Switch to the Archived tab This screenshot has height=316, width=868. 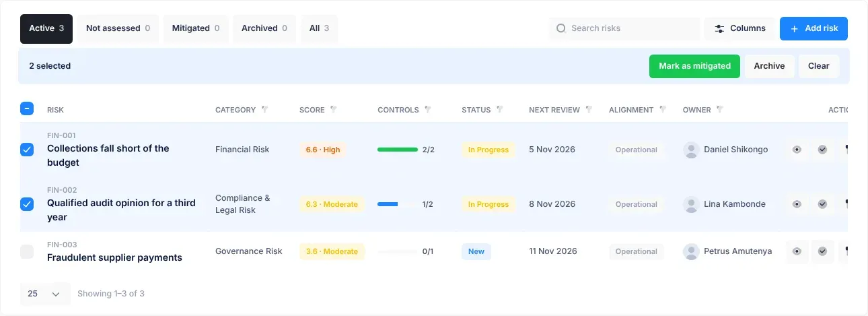coord(264,28)
